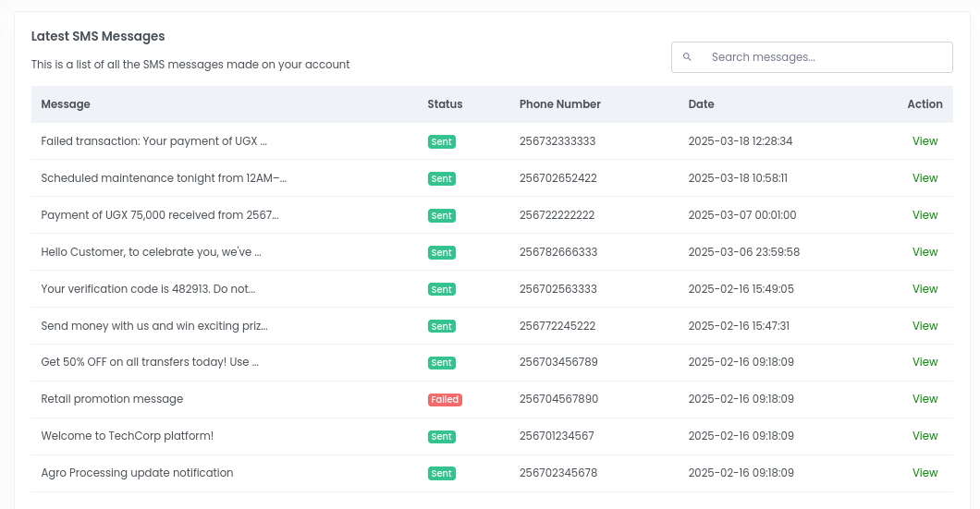
Task: Click date 2025-03-07 00:01:00
Action: point(742,215)
